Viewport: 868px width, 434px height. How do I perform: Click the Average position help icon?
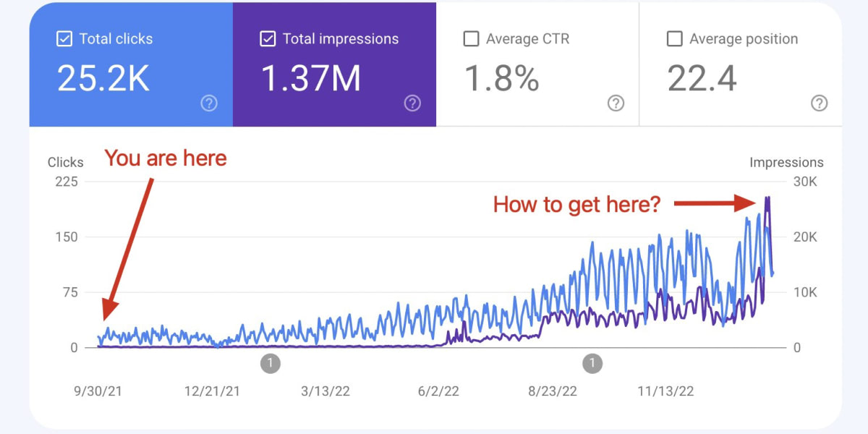[818, 103]
